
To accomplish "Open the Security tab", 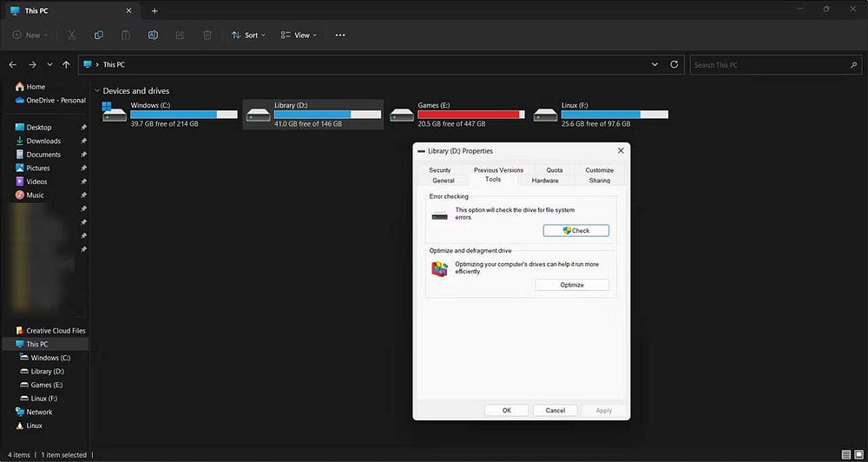I will pos(440,170).
